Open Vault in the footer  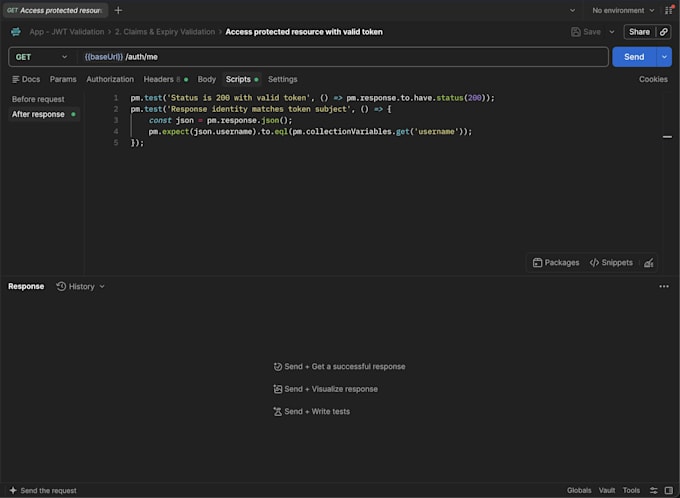(607, 490)
